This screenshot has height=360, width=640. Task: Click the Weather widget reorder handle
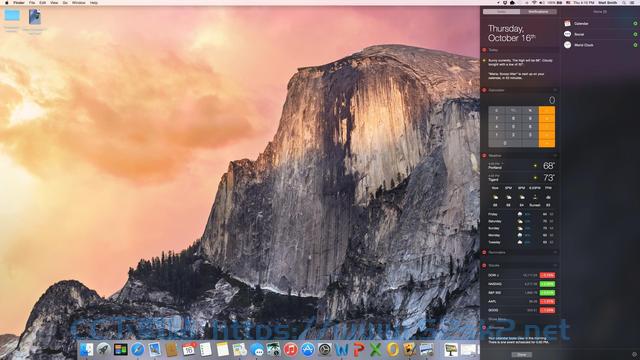pyautogui.click(x=555, y=156)
